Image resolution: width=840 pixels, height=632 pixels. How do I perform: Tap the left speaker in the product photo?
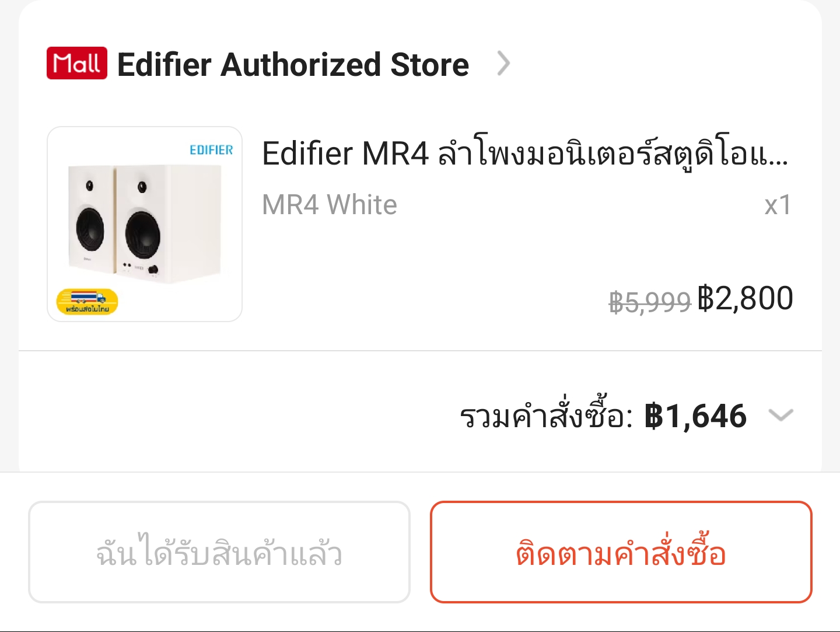(91, 219)
